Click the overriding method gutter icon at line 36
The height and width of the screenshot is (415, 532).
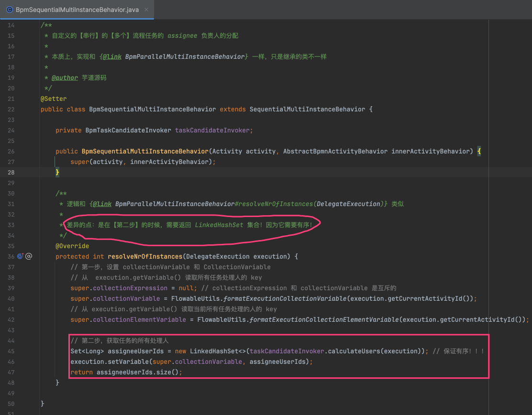point(20,256)
